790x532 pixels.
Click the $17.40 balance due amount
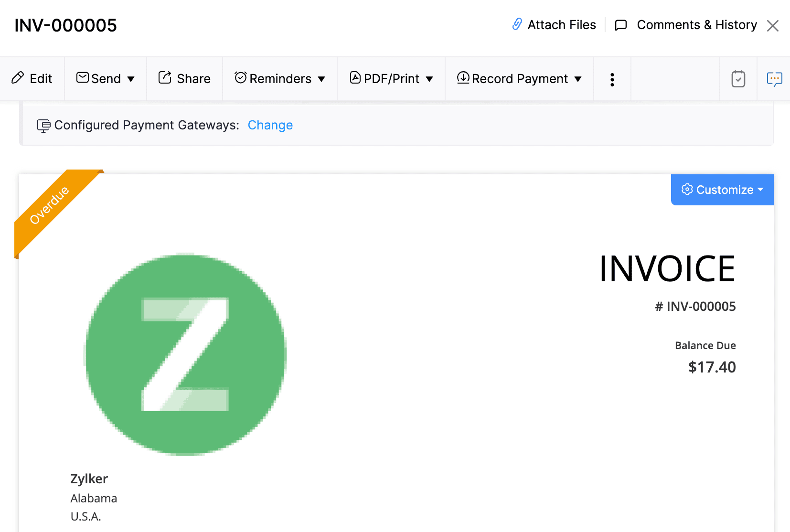(x=712, y=367)
